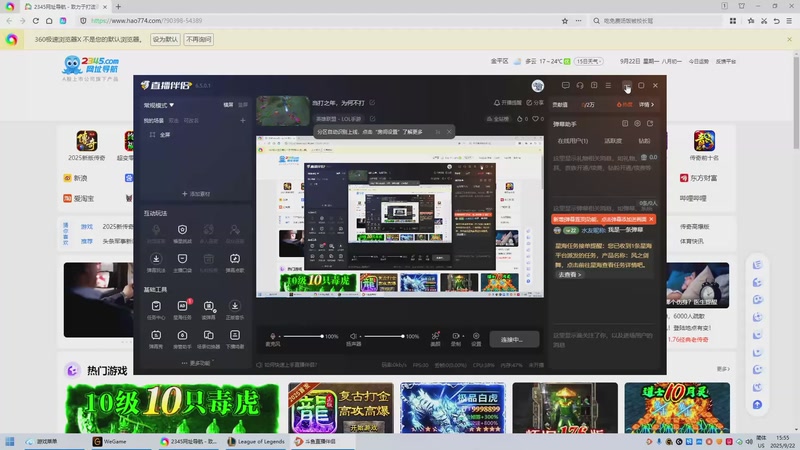Open the 美颜 beauty filter icon
This screenshot has height=450, width=800.
[435, 338]
